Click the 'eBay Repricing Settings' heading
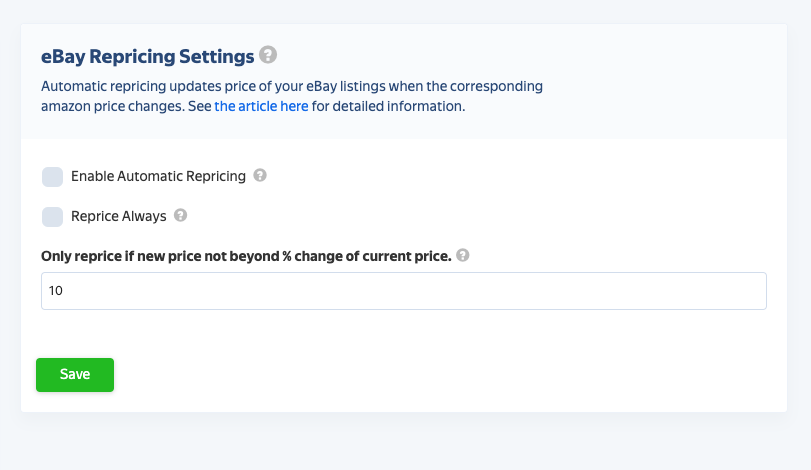The width and height of the screenshot is (811, 470). pos(147,56)
